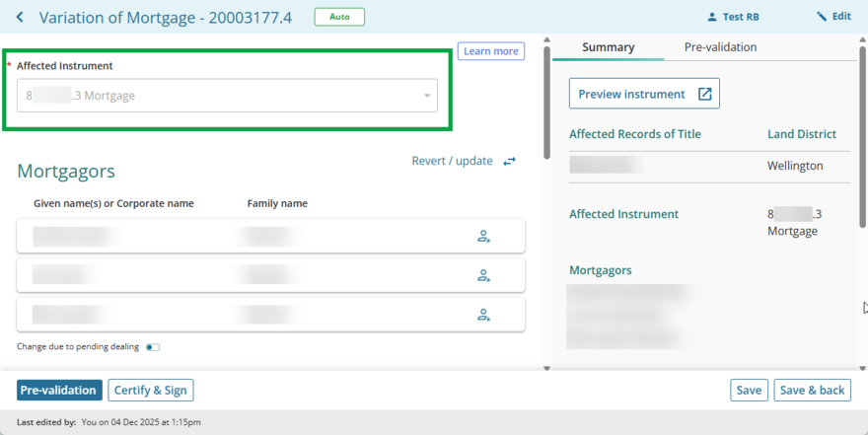Click the Family name column header

point(277,203)
